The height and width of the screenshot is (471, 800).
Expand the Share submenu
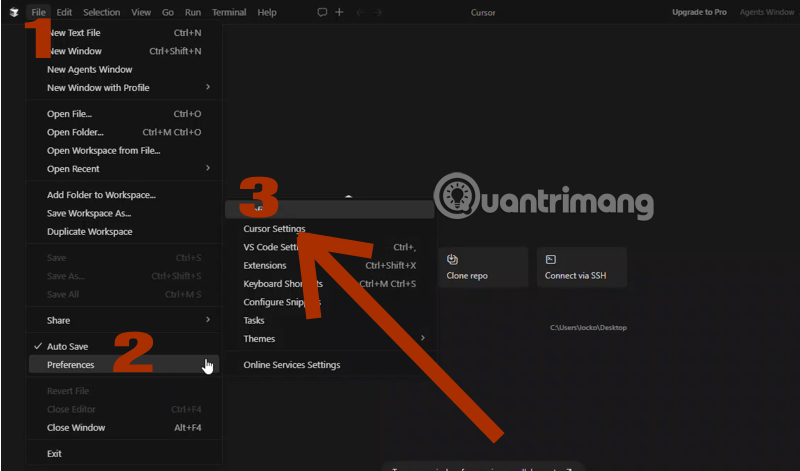click(x=58, y=320)
